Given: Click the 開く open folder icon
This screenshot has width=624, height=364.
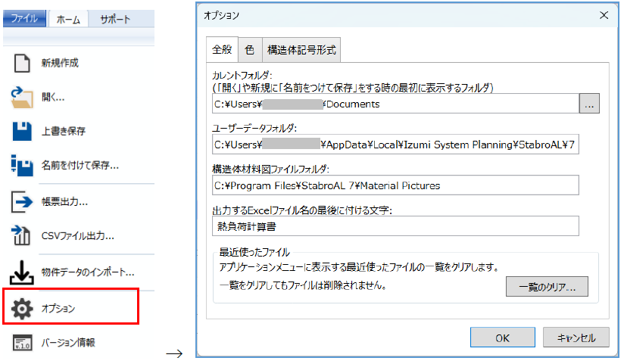Looking at the screenshot, I should 23,97.
